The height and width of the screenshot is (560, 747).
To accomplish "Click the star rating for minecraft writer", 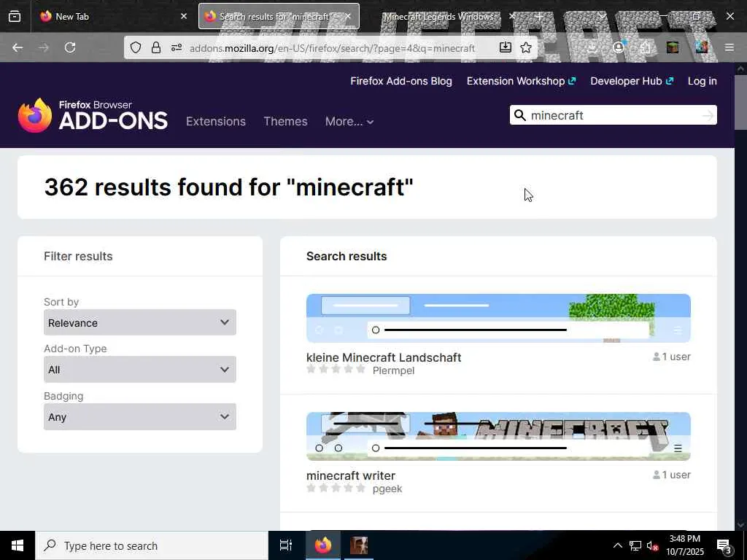I will point(336,488).
